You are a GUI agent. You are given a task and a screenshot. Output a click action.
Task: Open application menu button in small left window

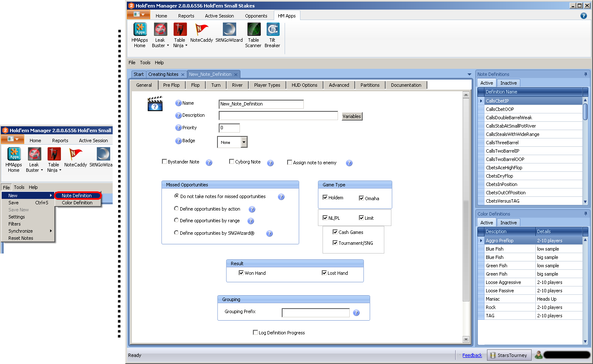coord(13,139)
